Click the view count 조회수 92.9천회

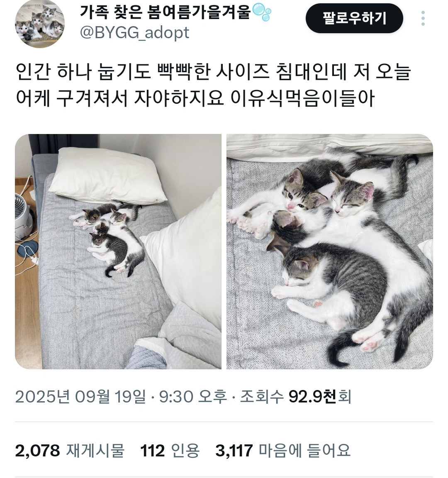tap(296, 397)
